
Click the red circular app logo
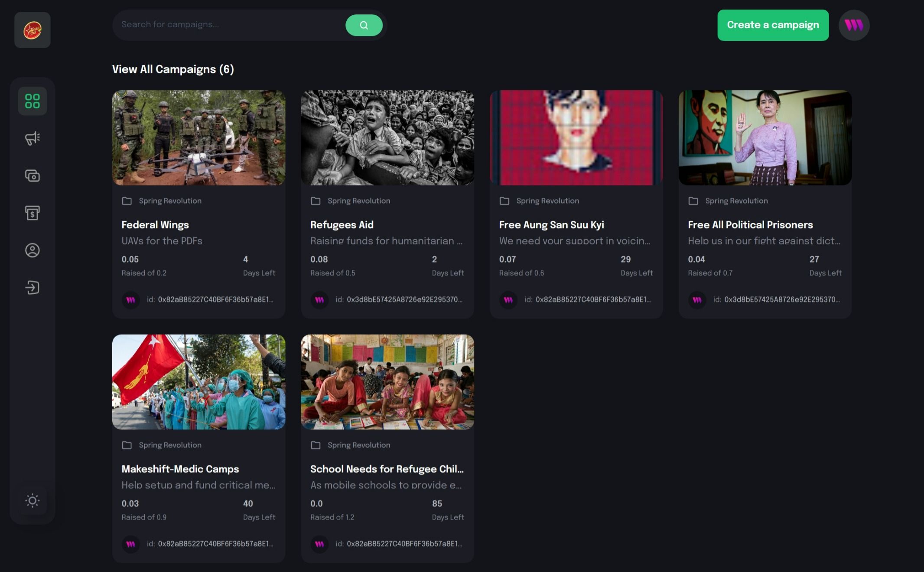33,30
